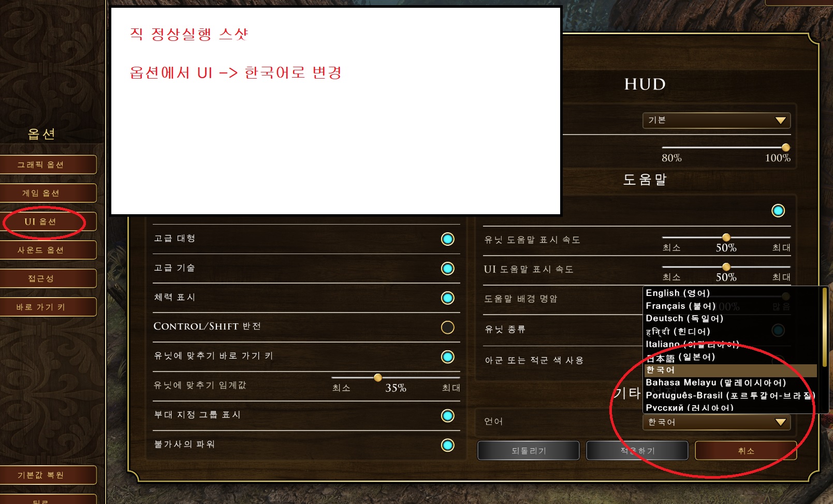
Task: Toggle the 고급 대형 option
Action: 448,239
